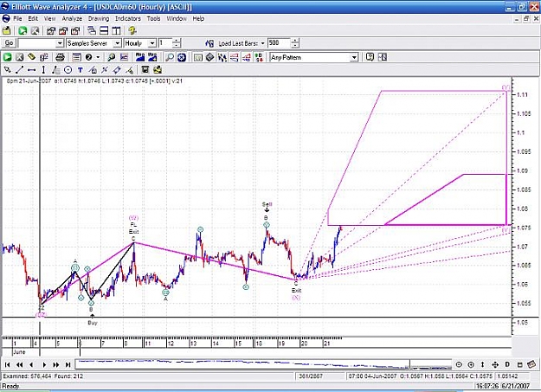Open the Samples Server dropdown
Image resolution: width=541 pixels, height=392 pixels.
tap(118, 43)
